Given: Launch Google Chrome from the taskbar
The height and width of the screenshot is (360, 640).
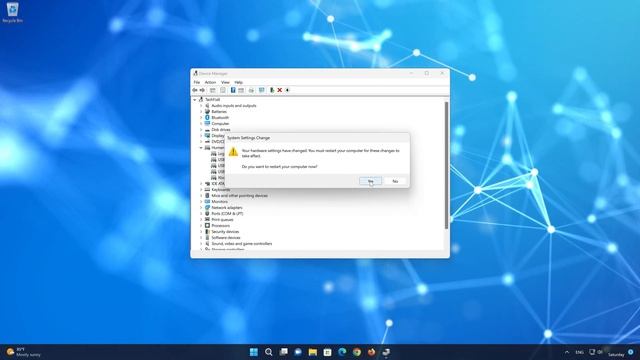Looking at the screenshot, I should [x=357, y=352].
